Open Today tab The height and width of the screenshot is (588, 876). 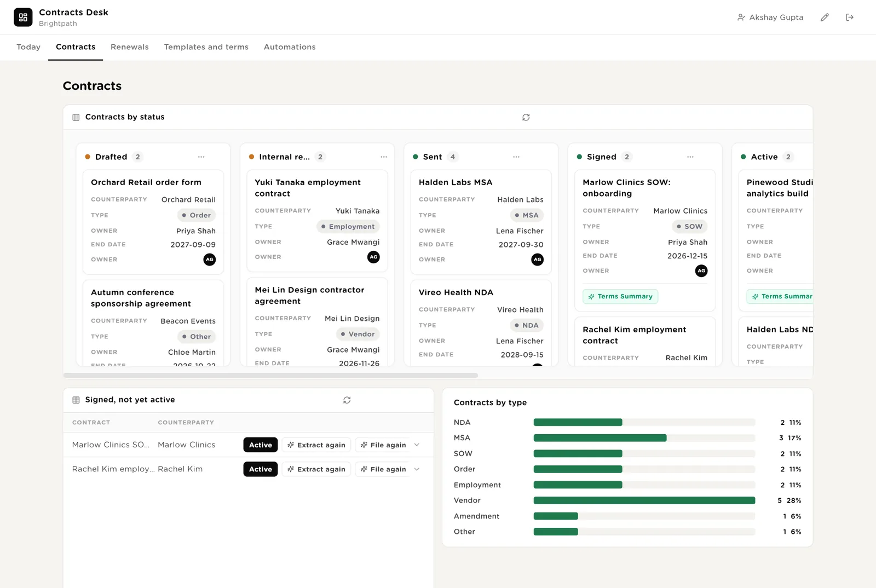28,47
